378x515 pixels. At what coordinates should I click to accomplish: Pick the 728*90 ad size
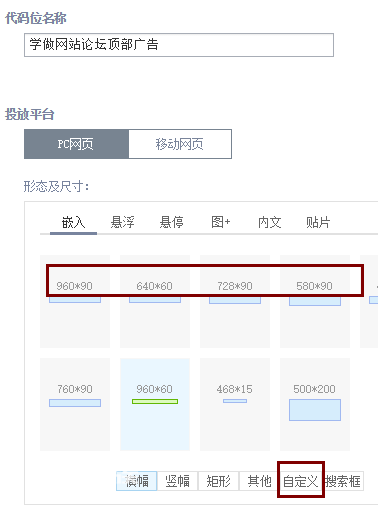[235, 301]
